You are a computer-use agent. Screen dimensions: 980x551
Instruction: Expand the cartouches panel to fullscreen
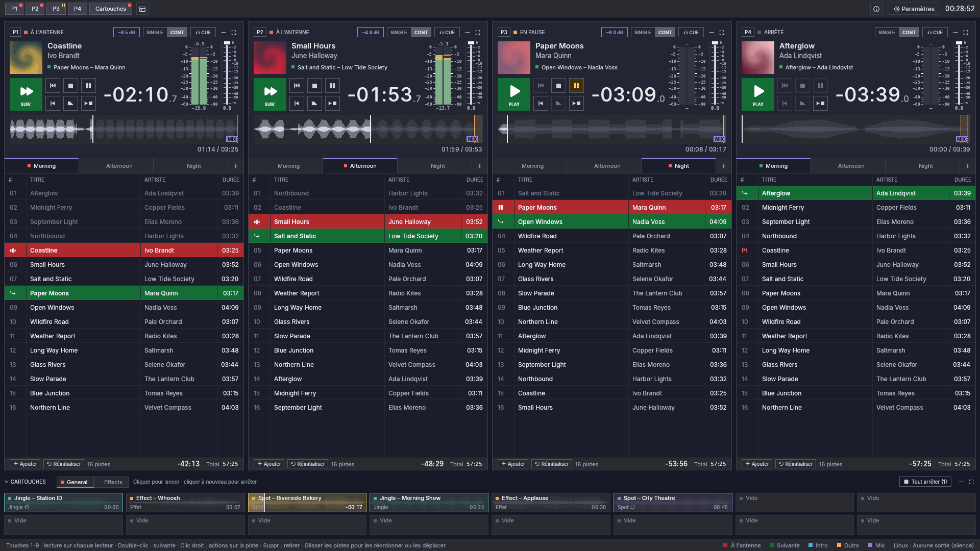coord(971,482)
